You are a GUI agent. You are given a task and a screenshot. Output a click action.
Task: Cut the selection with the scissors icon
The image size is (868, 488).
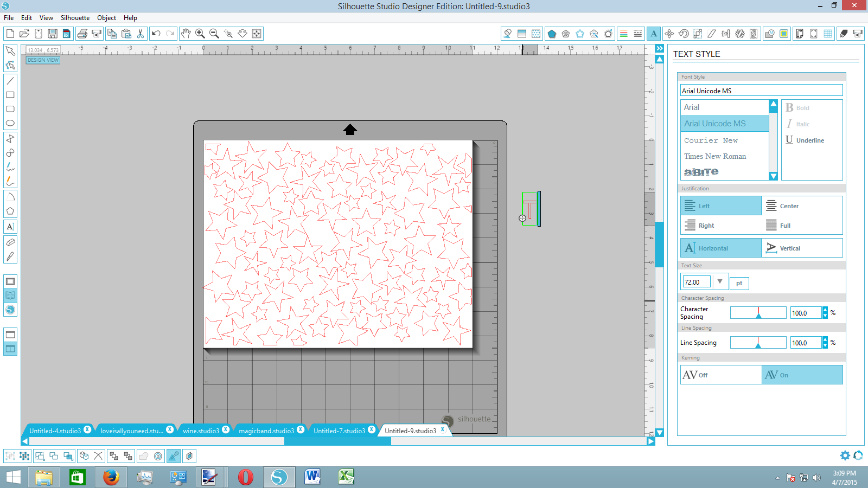click(x=141, y=34)
